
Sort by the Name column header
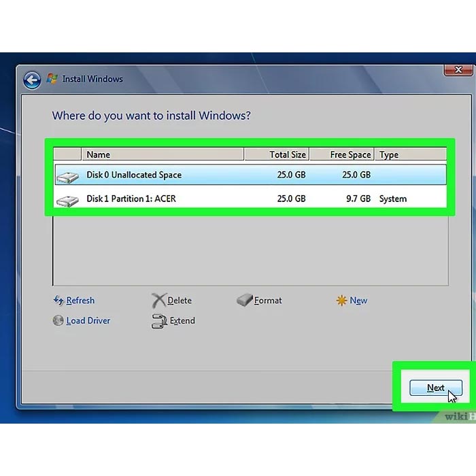(x=163, y=154)
